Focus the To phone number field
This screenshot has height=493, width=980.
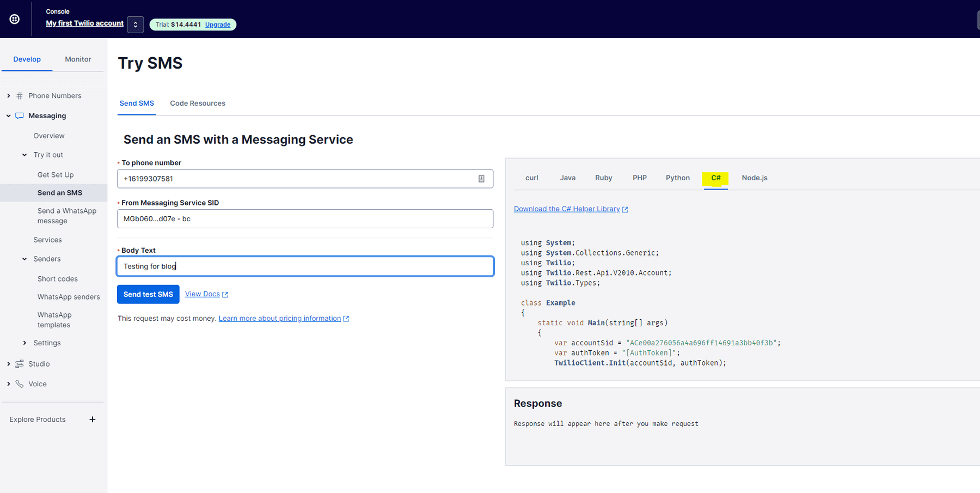[305, 179]
